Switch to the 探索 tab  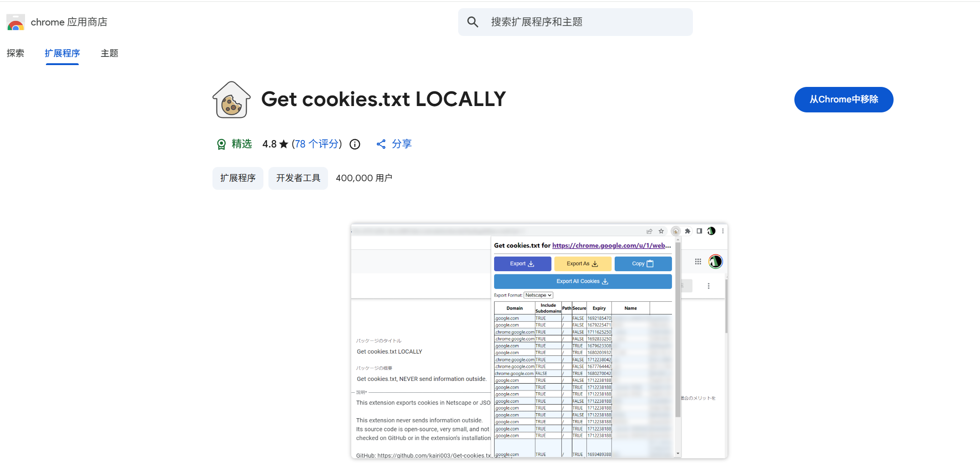(15, 53)
